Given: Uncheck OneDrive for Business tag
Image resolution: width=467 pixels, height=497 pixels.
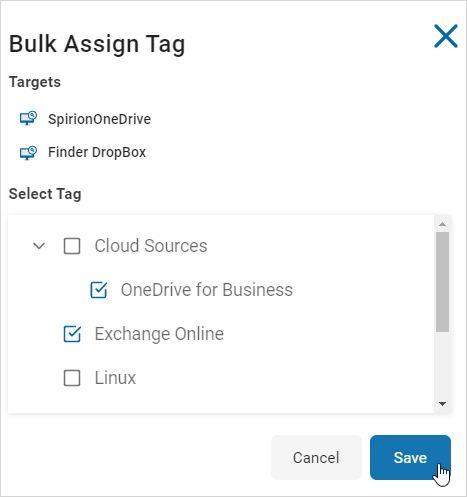Looking at the screenshot, I should (99, 290).
